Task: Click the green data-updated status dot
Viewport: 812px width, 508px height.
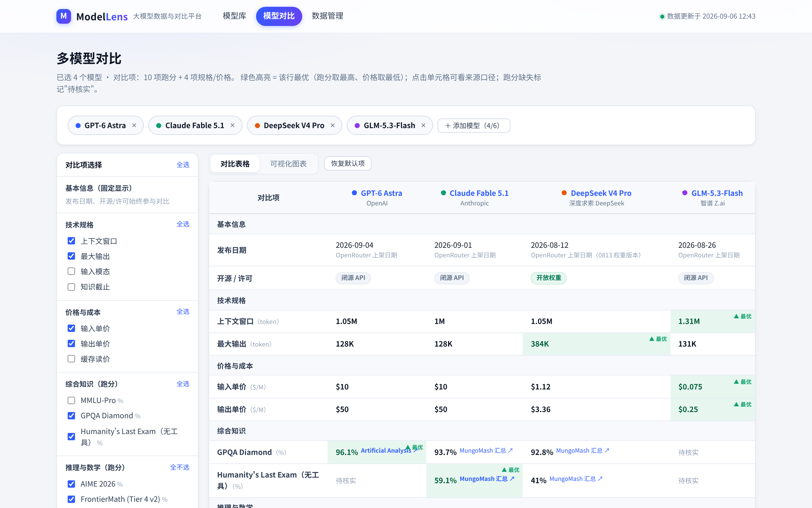Action: click(662, 16)
